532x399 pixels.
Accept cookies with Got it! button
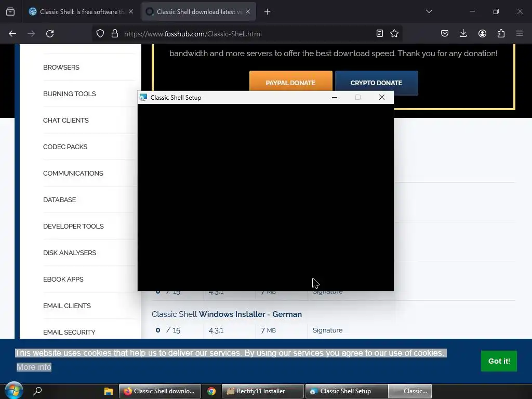coord(499,361)
